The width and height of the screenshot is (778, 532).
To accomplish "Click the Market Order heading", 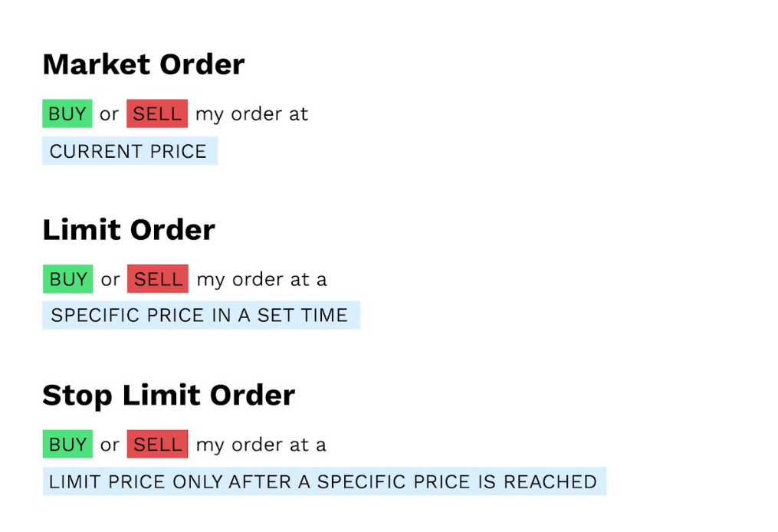I will pos(143,64).
